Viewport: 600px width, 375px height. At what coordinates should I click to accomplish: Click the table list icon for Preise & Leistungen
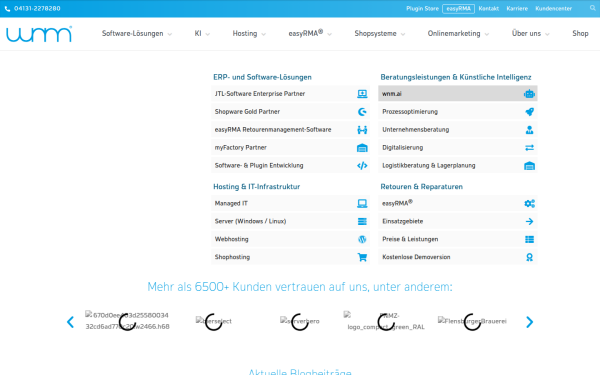(529, 240)
